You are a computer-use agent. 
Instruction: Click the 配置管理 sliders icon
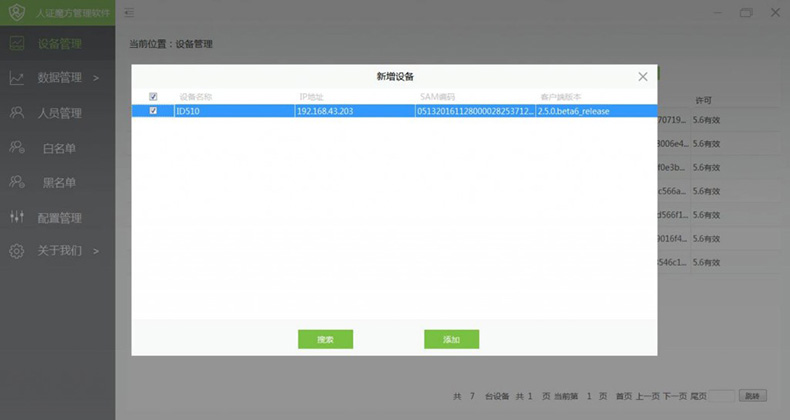(17, 217)
